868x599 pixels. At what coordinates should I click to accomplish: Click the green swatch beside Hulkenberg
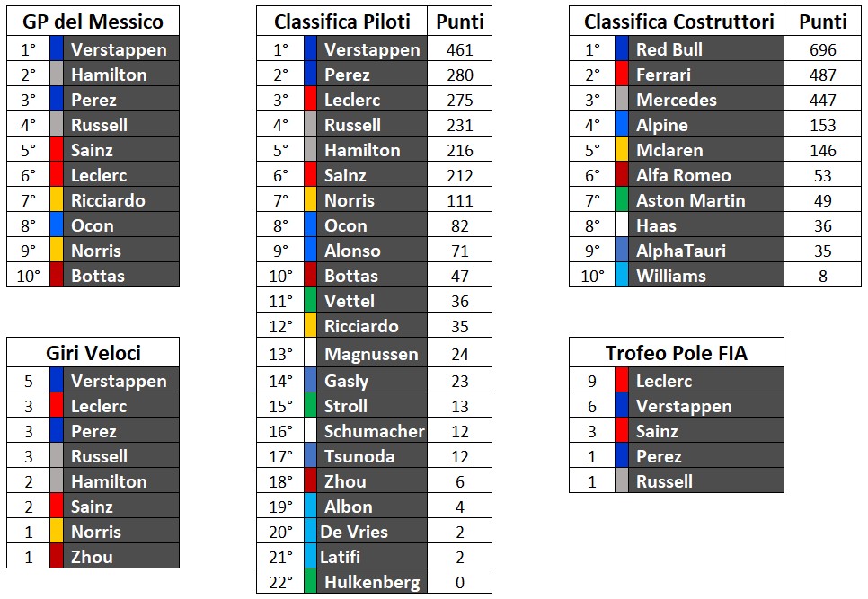[310, 582]
